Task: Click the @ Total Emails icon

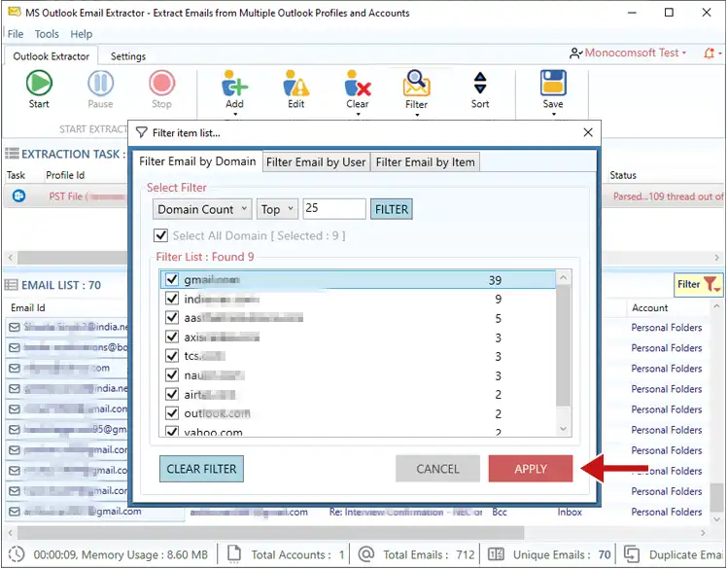Action: click(366, 553)
